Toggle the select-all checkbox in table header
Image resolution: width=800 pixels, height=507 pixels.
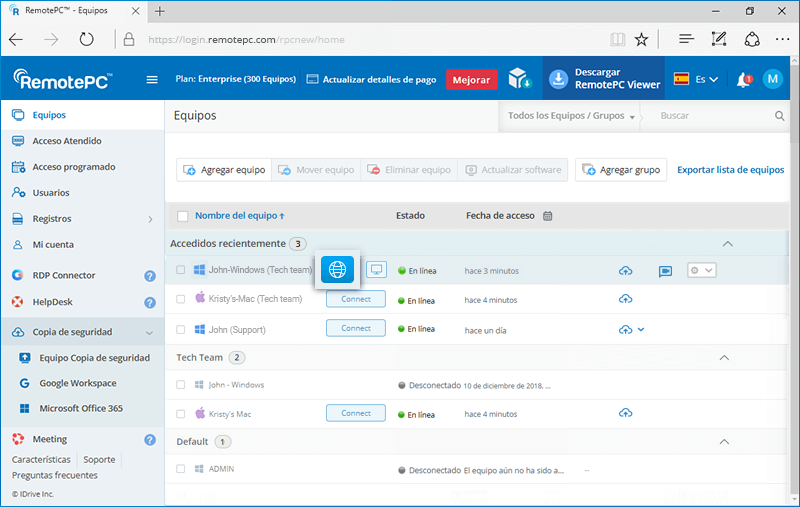[182, 216]
